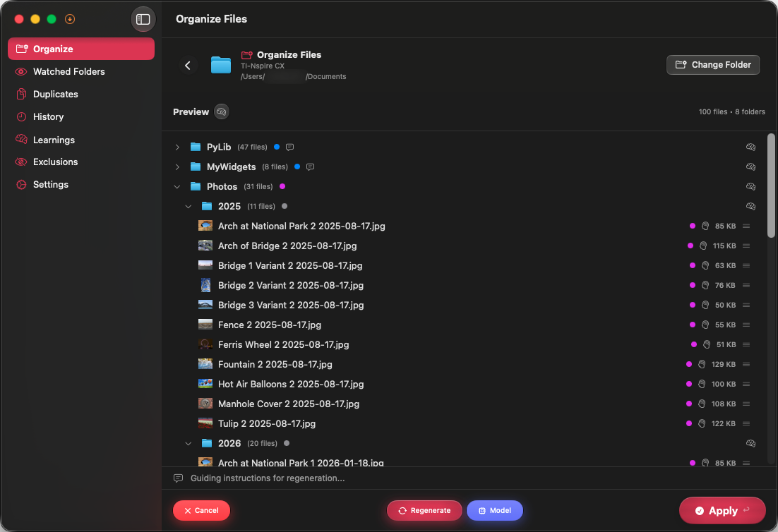Viewport: 778px width, 532px height.
Task: Click the large blue folder icon in header
Action: (x=221, y=65)
